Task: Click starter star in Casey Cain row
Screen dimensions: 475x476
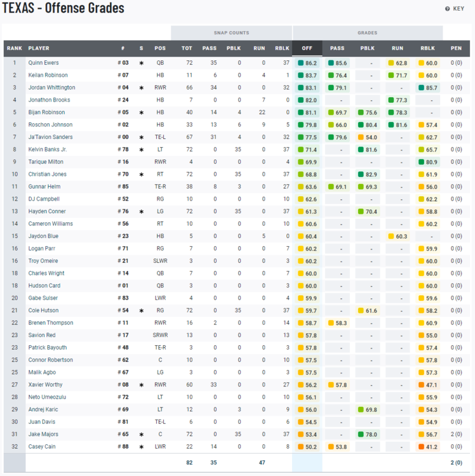Action: click(x=142, y=447)
